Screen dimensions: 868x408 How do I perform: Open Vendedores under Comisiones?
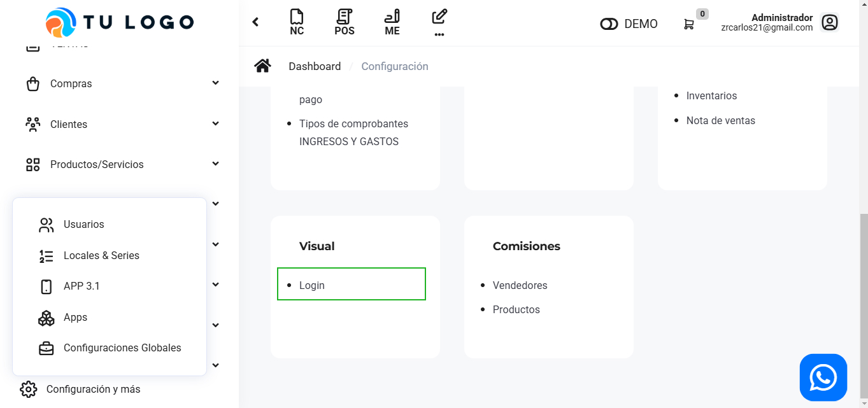[520, 285]
